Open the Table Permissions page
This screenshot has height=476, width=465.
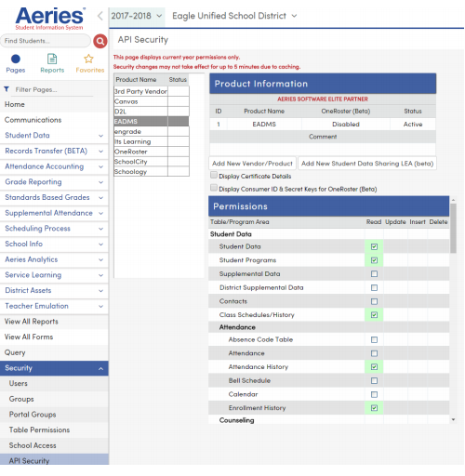click(54, 430)
